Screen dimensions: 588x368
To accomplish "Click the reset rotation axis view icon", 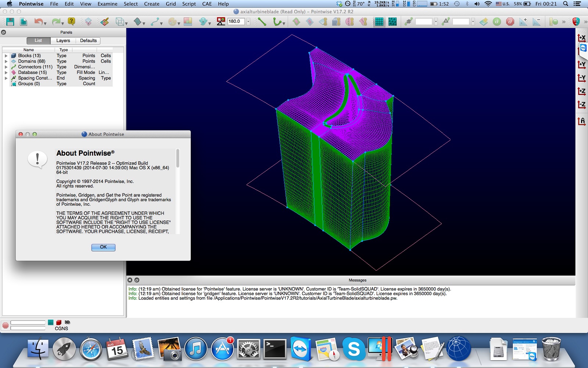I will point(582,121).
